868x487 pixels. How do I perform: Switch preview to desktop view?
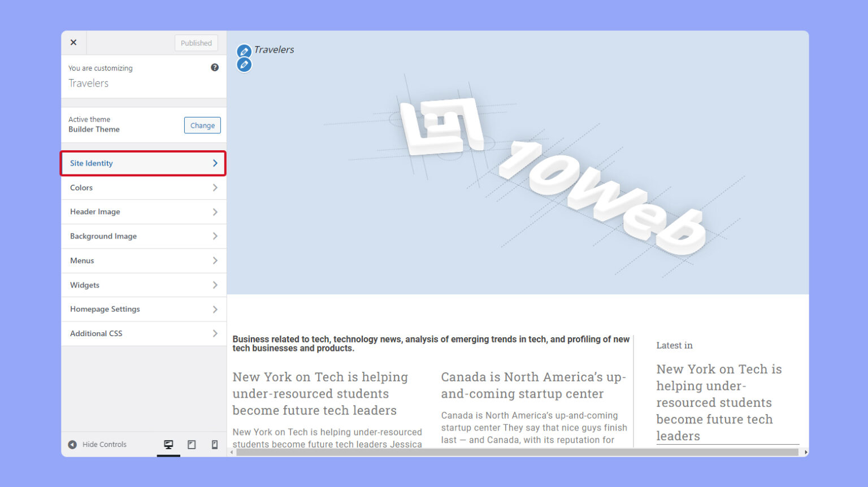pyautogui.click(x=168, y=444)
